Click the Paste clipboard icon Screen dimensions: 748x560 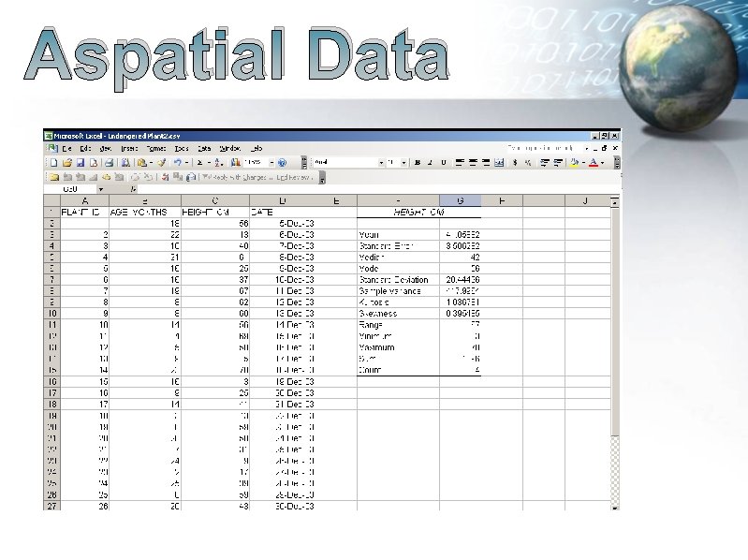point(141,163)
